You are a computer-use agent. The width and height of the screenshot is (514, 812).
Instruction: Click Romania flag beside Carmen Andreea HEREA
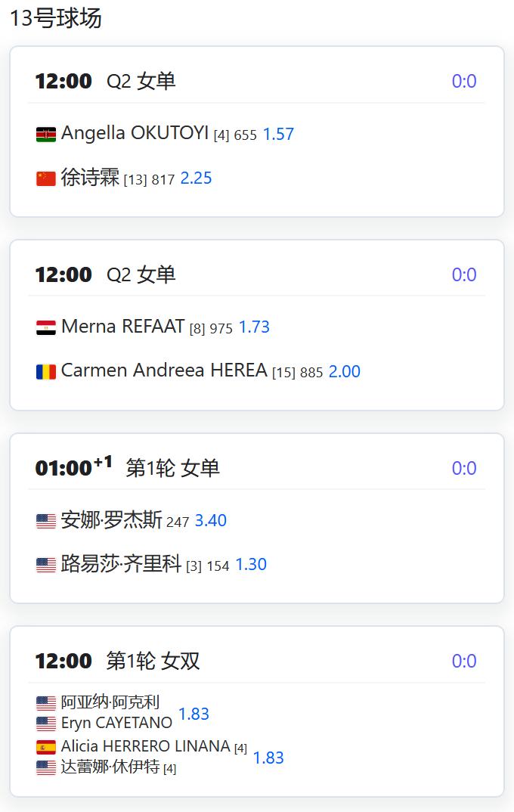(46, 372)
